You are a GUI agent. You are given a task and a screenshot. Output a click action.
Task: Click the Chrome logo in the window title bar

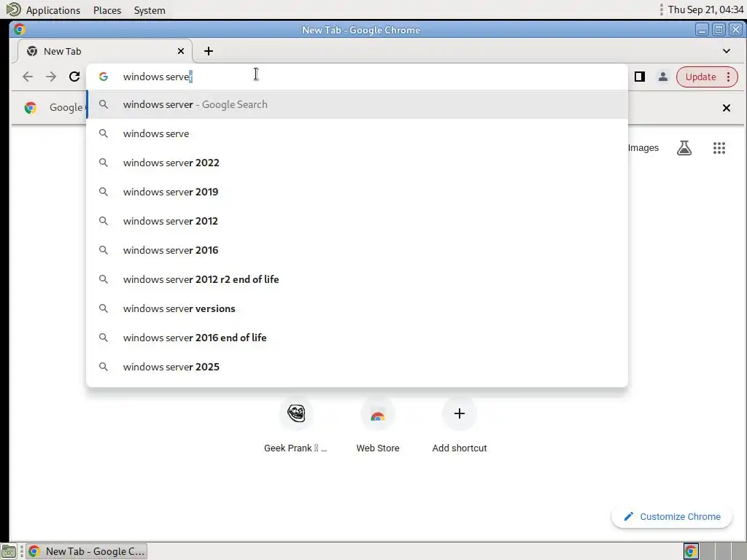(x=20, y=29)
